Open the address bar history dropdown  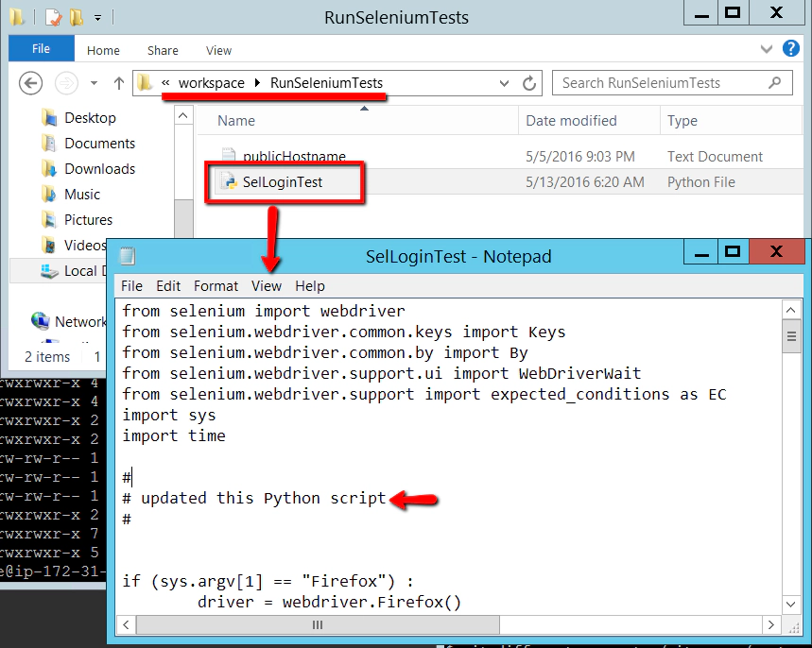504,83
